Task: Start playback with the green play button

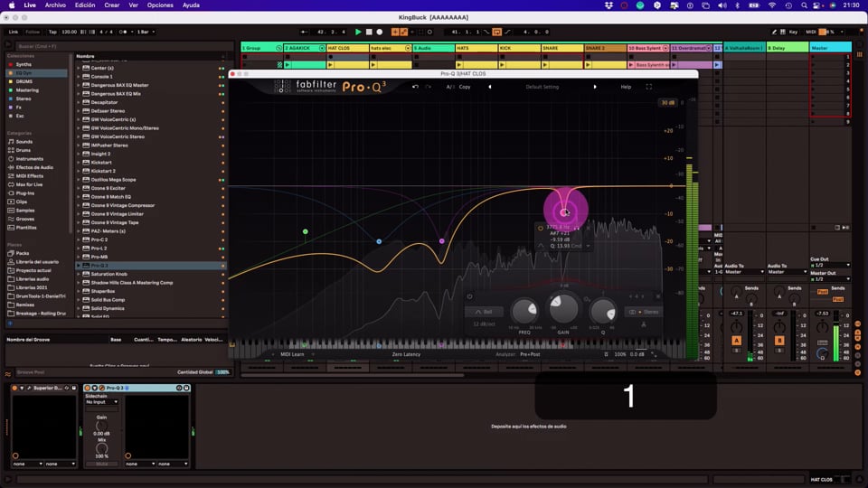Action: coord(358,33)
